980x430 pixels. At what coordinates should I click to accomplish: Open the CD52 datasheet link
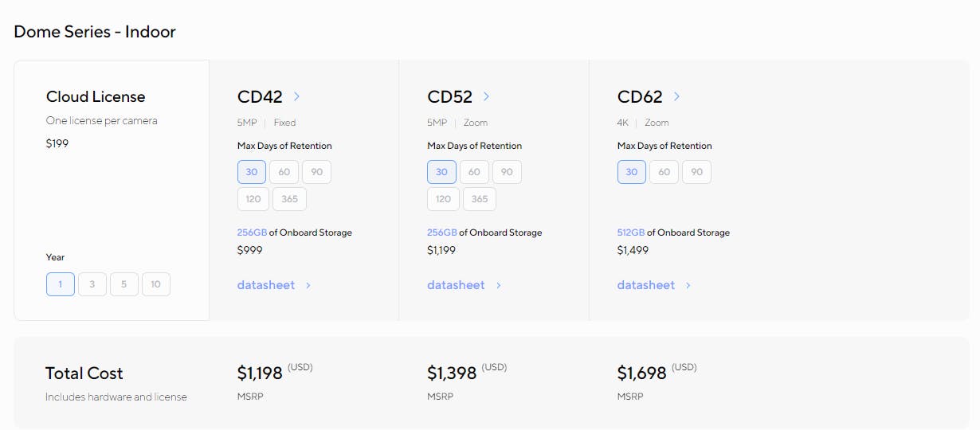click(x=456, y=285)
